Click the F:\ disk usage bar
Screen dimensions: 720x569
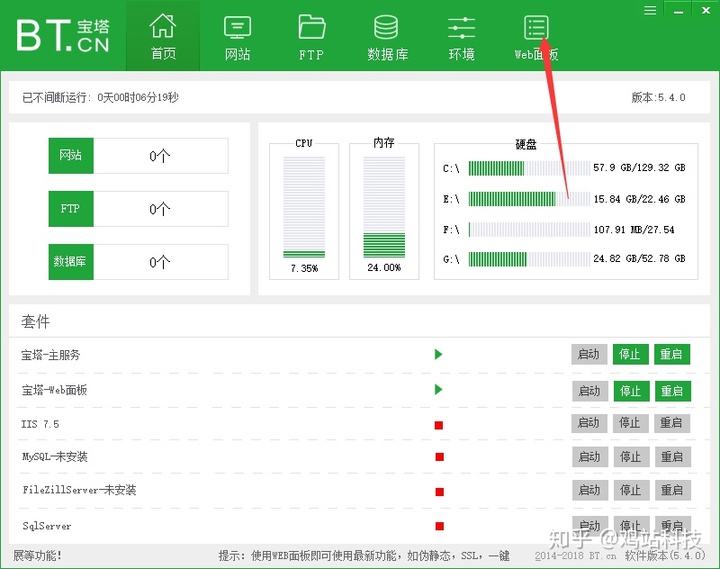click(x=529, y=230)
